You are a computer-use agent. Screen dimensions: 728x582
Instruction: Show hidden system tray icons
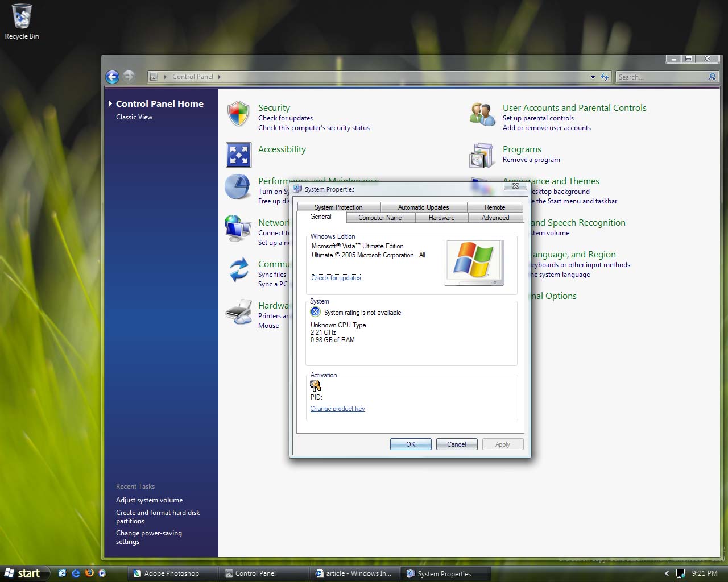pyautogui.click(x=667, y=573)
